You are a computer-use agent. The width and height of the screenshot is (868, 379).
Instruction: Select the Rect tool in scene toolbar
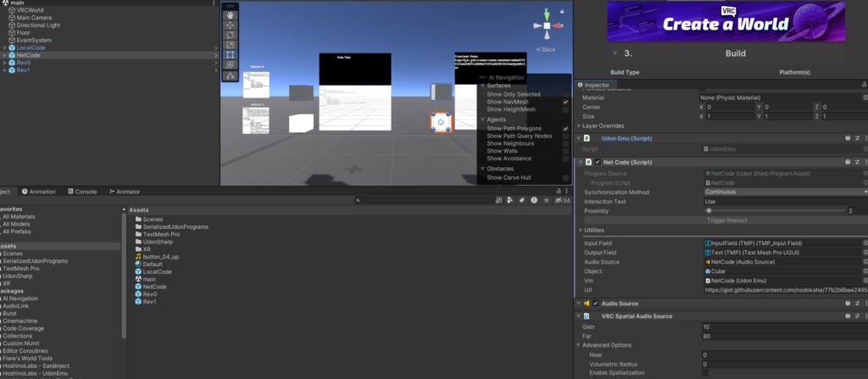[x=231, y=55]
